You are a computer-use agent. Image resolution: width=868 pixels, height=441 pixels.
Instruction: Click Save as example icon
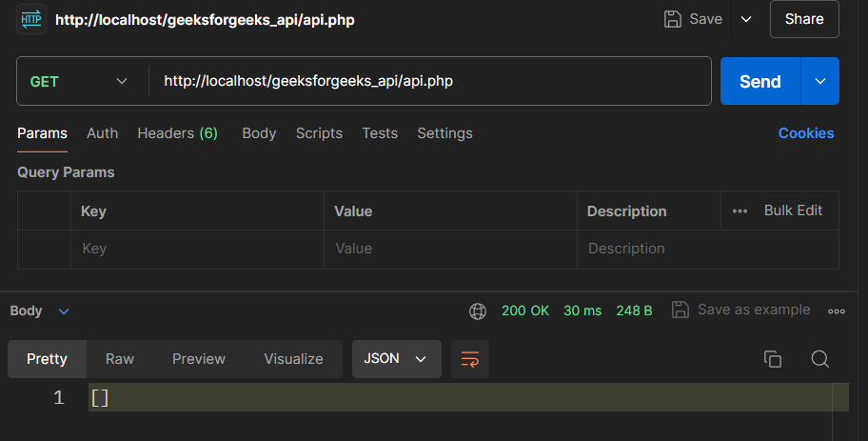pos(680,310)
